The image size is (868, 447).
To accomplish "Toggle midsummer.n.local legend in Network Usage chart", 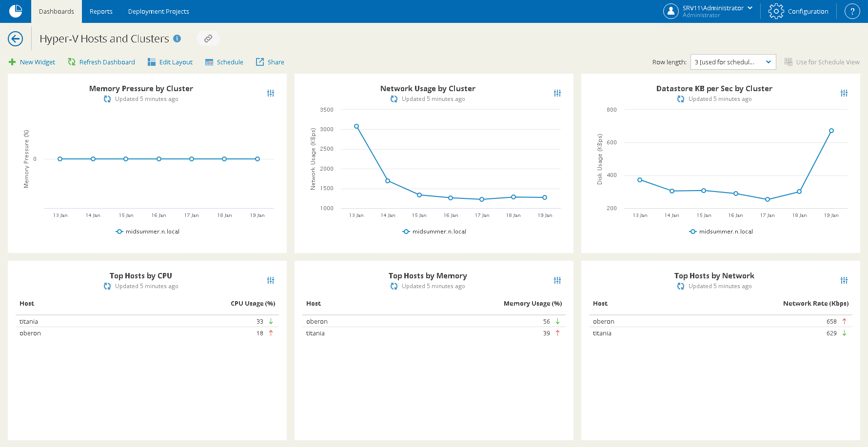I will (434, 232).
